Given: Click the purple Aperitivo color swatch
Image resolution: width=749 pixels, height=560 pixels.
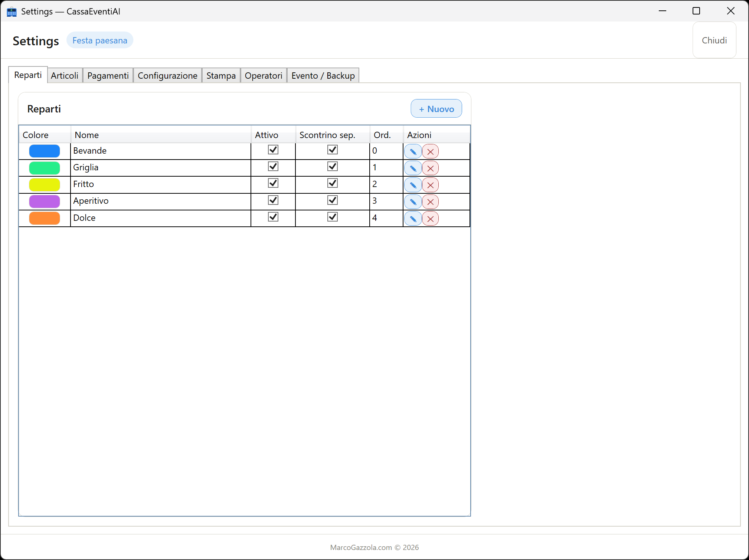Looking at the screenshot, I should (45, 201).
